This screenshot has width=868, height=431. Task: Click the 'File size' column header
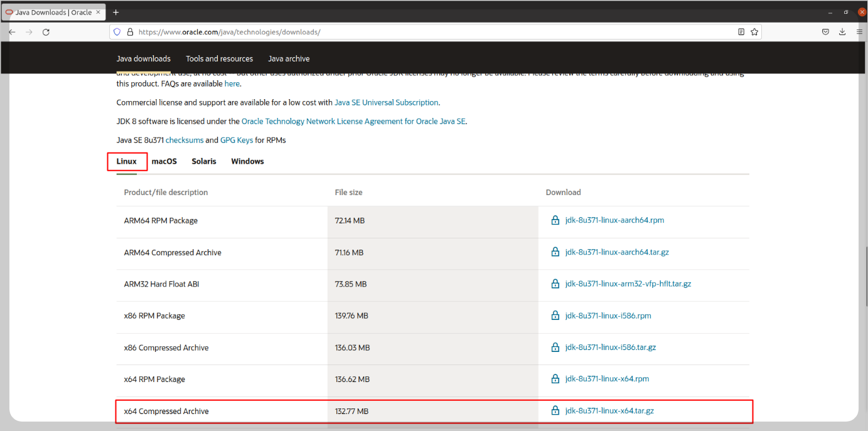(x=349, y=193)
